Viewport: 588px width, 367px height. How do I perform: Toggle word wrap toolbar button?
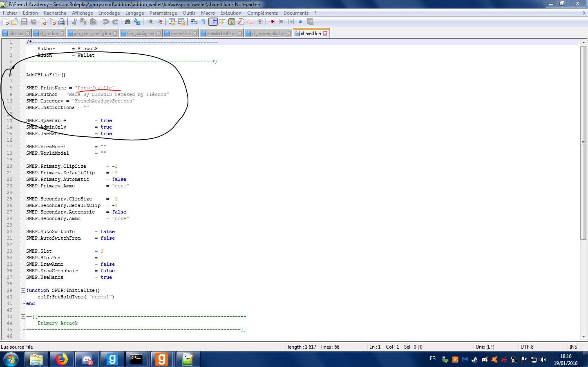pyautogui.click(x=194, y=22)
